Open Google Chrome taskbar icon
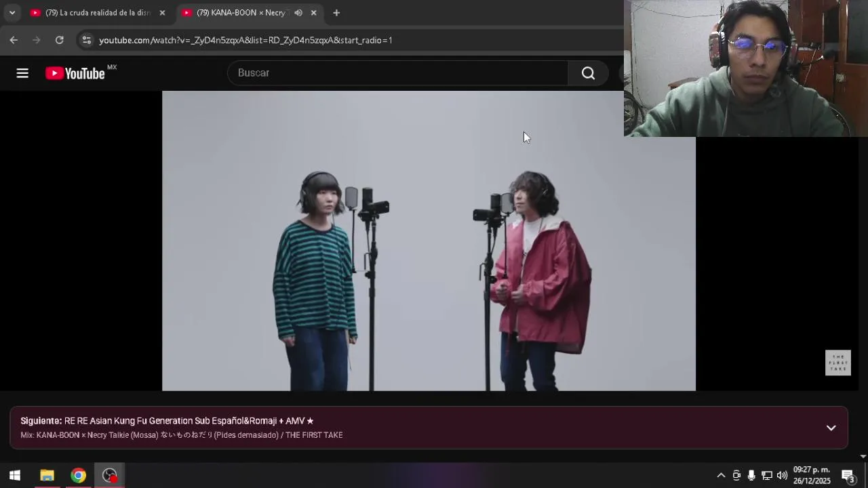The height and width of the screenshot is (488, 868). tap(79, 475)
